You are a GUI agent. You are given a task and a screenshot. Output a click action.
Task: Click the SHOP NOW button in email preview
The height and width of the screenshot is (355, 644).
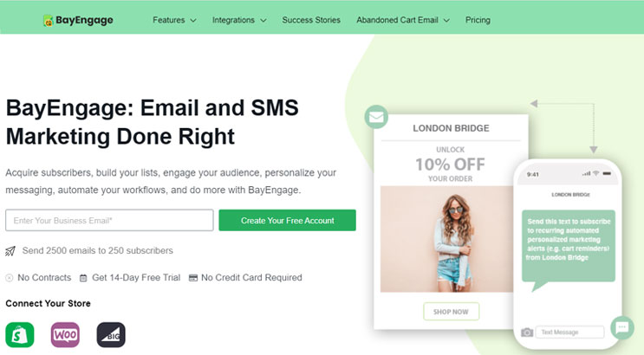click(451, 312)
